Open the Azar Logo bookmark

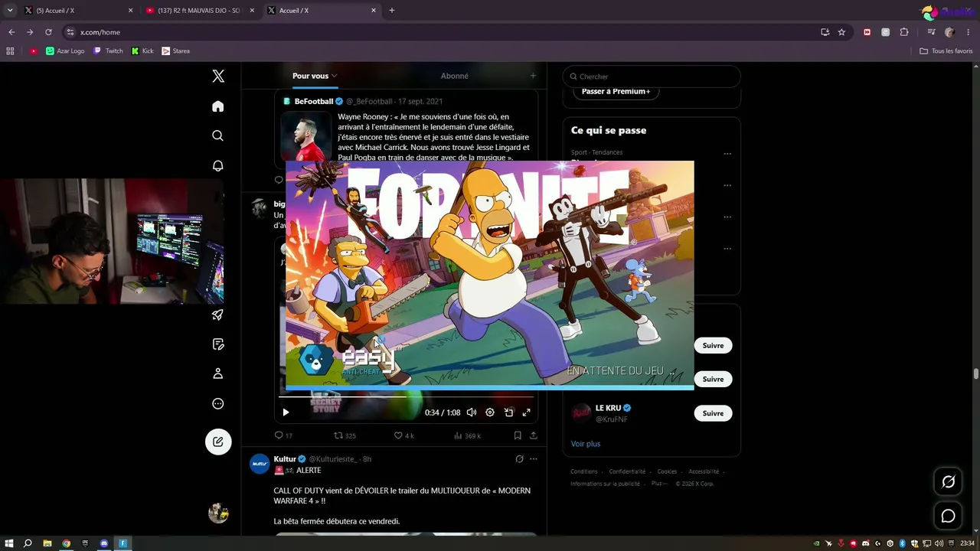pos(65,51)
